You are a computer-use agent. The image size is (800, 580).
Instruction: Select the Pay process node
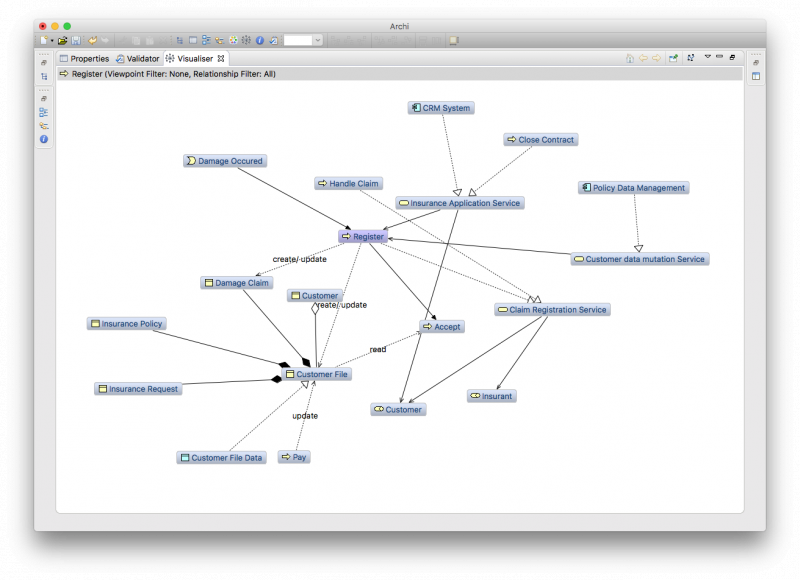point(294,457)
